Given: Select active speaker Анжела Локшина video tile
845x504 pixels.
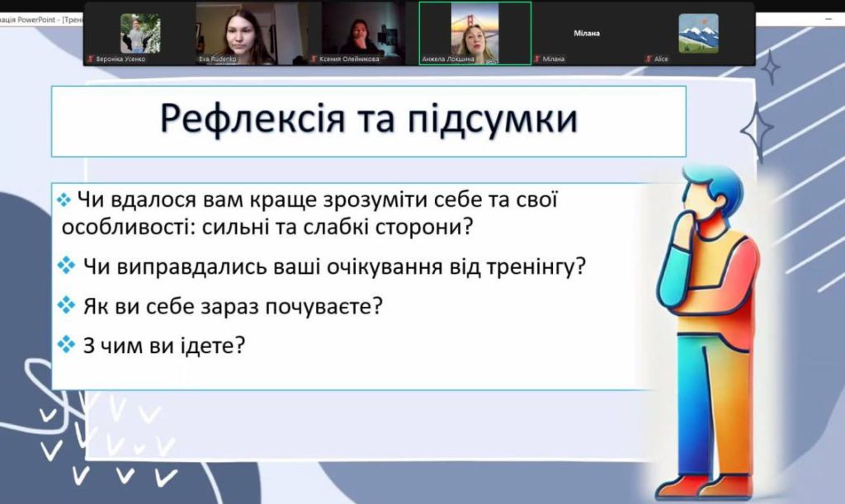Looking at the screenshot, I should (474, 33).
